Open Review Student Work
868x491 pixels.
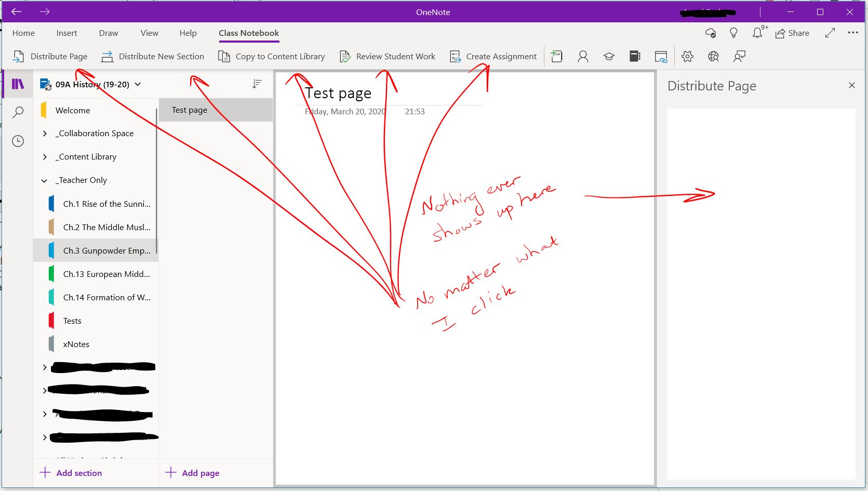coord(387,56)
